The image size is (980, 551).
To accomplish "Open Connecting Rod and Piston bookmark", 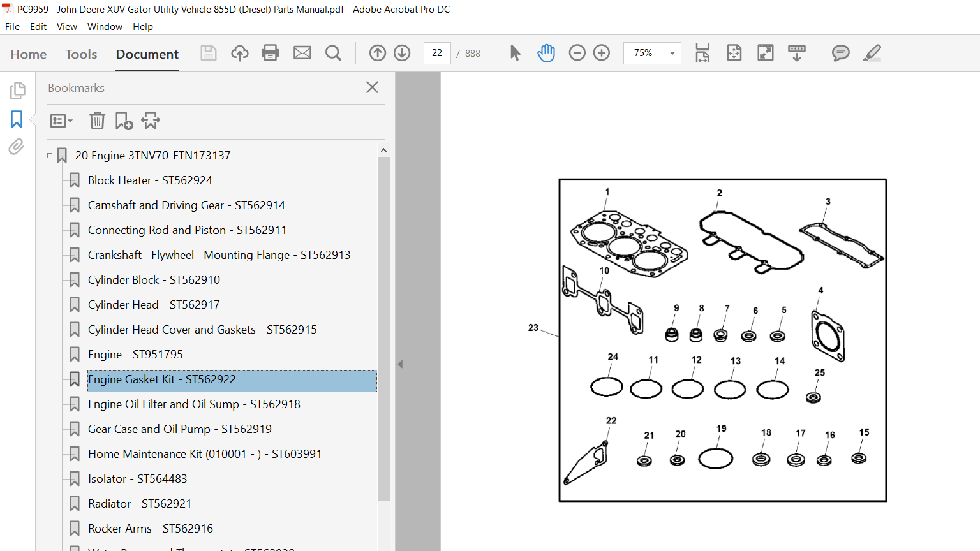I will coord(187,230).
